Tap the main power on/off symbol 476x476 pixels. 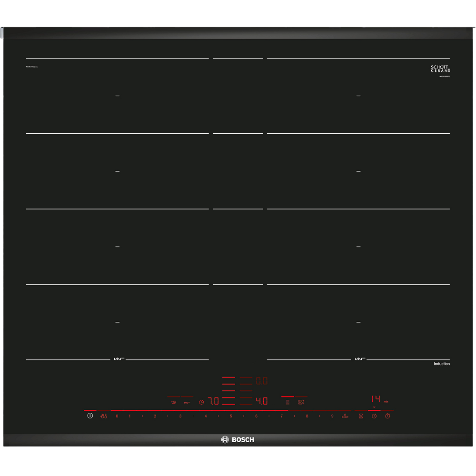tap(90, 416)
